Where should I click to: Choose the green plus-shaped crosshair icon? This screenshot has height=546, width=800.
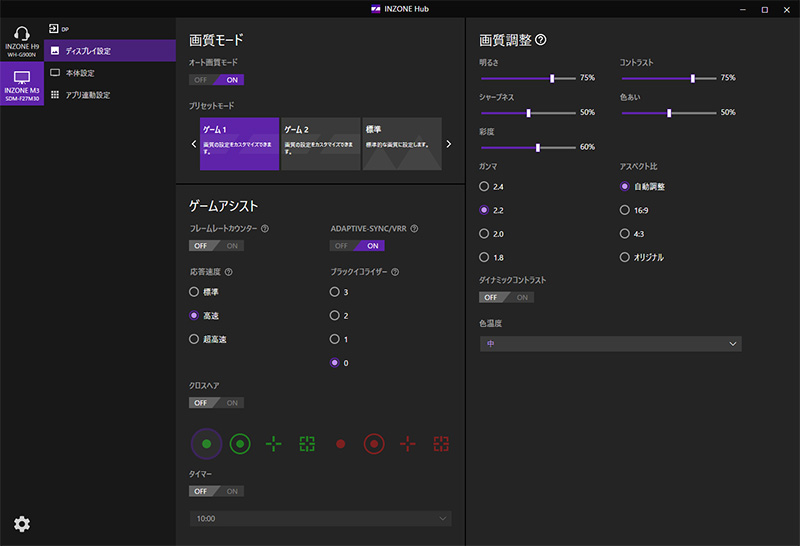[273, 443]
